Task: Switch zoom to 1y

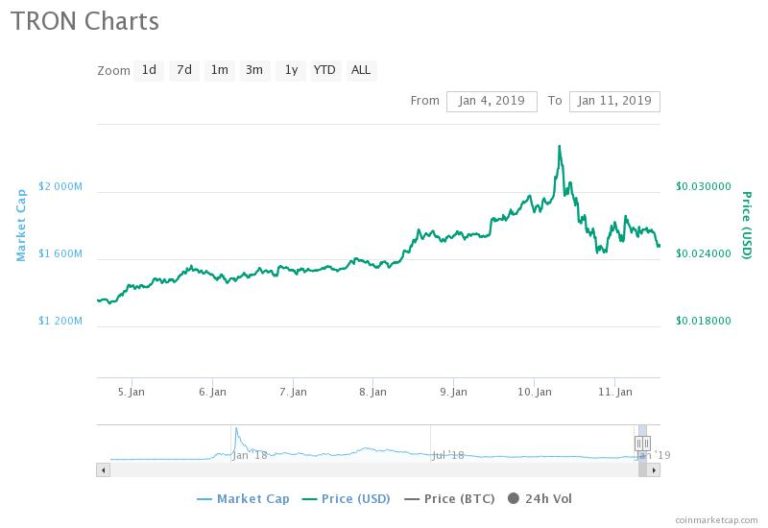Action: tap(291, 70)
